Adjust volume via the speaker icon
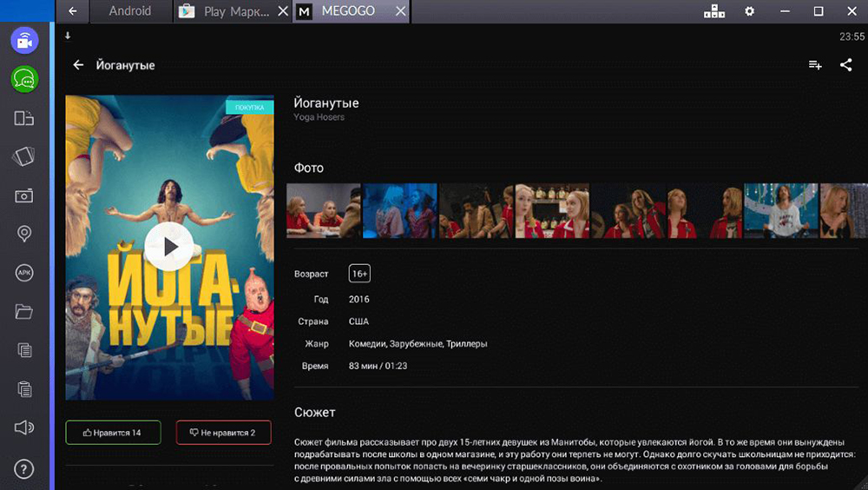The height and width of the screenshot is (490, 868). 23,427
